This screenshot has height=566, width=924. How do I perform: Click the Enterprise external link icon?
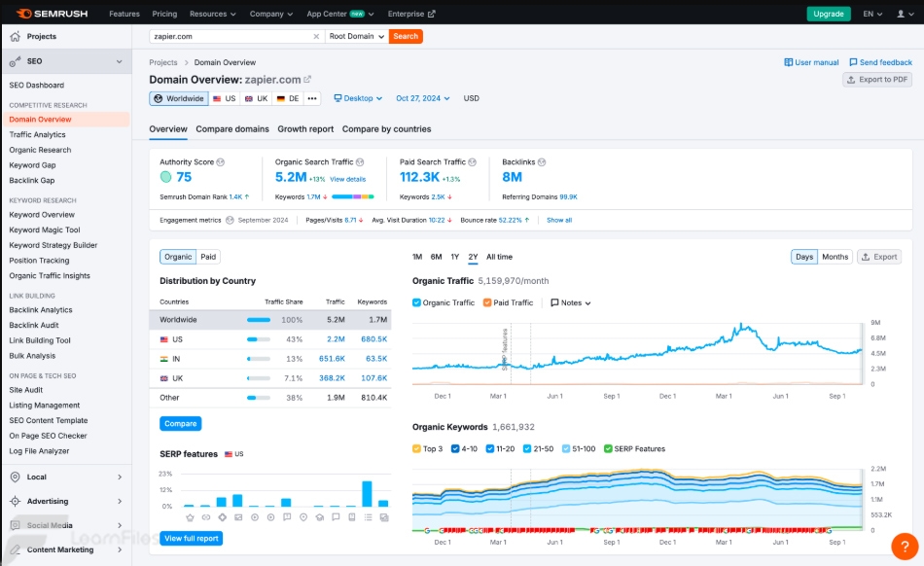pyautogui.click(x=431, y=14)
